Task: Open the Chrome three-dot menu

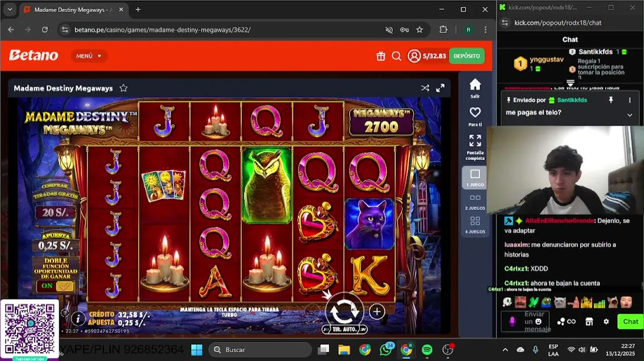Action: click(485, 30)
